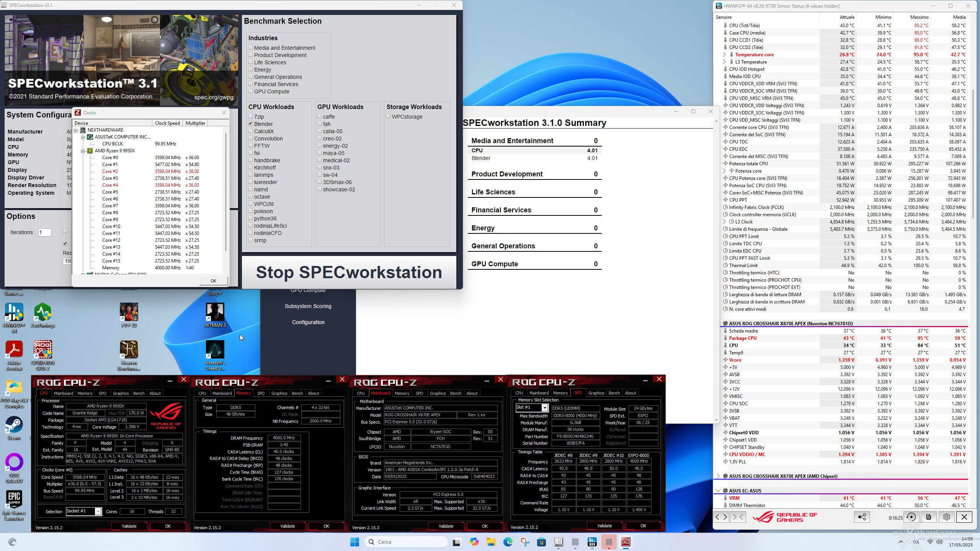Open GOG Galaxy desktop icon
Viewport: 980px width, 551px height.
pyautogui.click(x=14, y=468)
